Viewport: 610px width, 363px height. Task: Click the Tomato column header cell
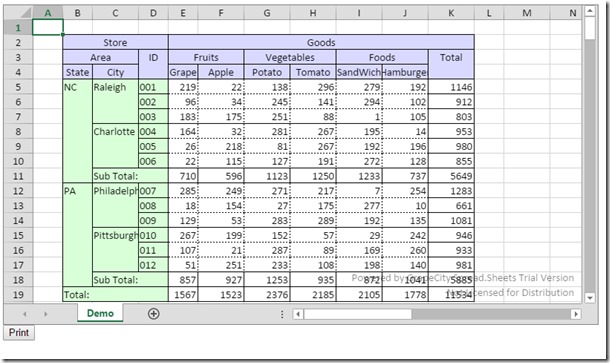click(x=313, y=72)
